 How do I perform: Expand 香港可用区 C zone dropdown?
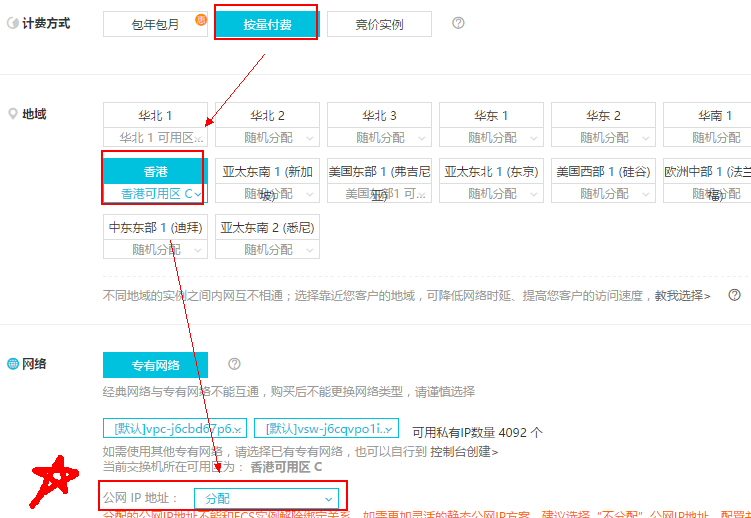[155, 193]
